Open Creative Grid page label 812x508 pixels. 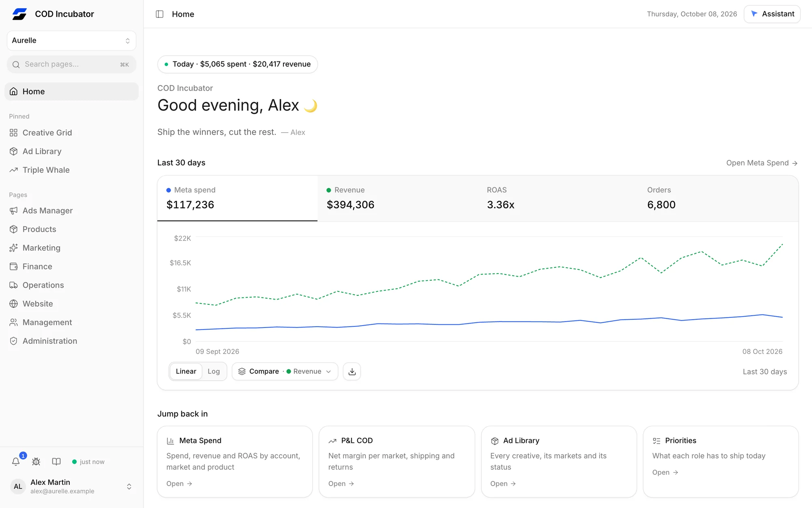tap(47, 133)
